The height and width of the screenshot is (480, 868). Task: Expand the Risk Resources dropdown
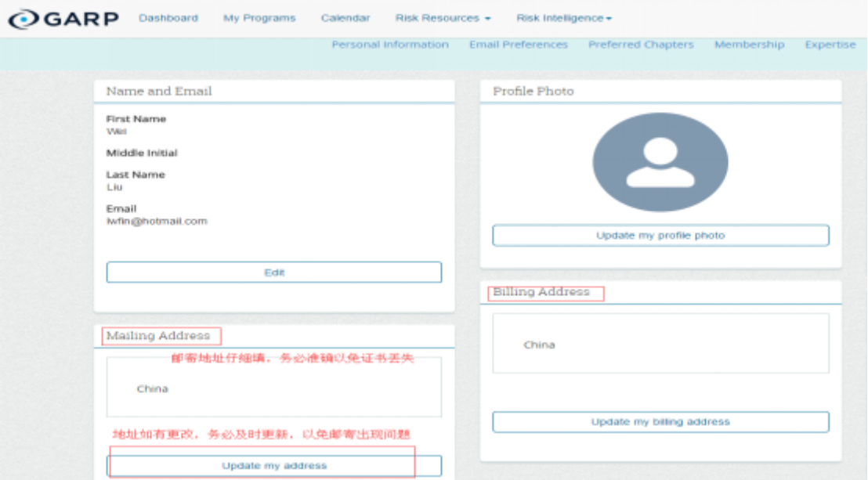[443, 18]
